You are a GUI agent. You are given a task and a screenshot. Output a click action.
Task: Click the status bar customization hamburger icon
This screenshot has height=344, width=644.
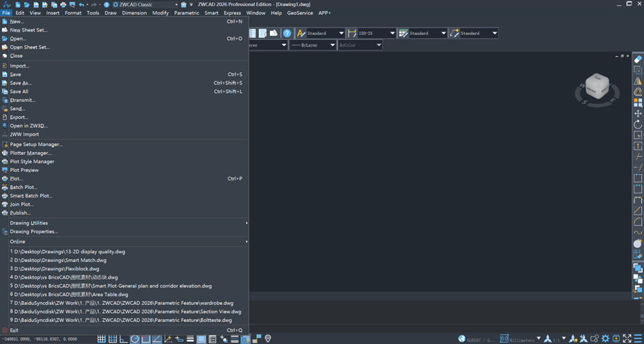click(638, 338)
